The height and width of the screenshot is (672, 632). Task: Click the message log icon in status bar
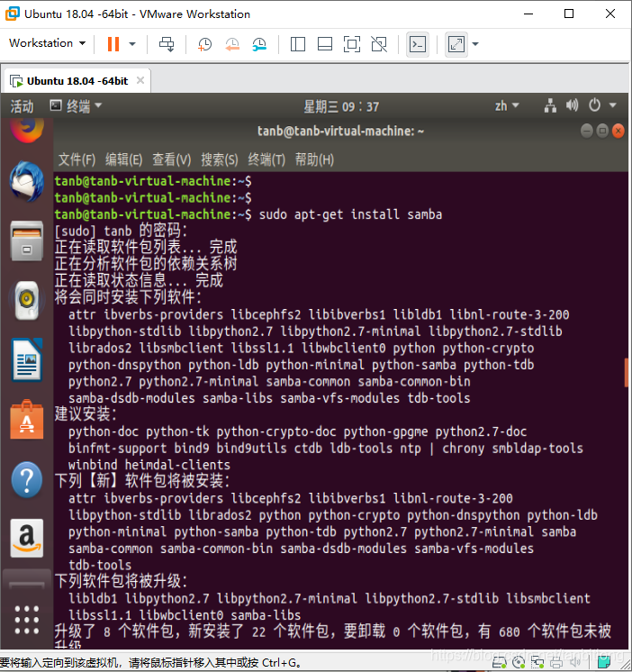click(x=604, y=663)
